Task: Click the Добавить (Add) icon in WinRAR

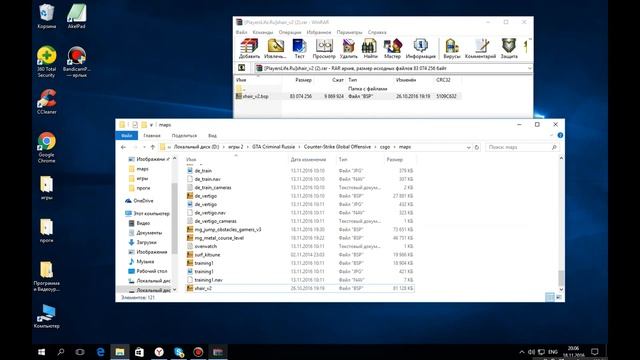Action: 249,49
